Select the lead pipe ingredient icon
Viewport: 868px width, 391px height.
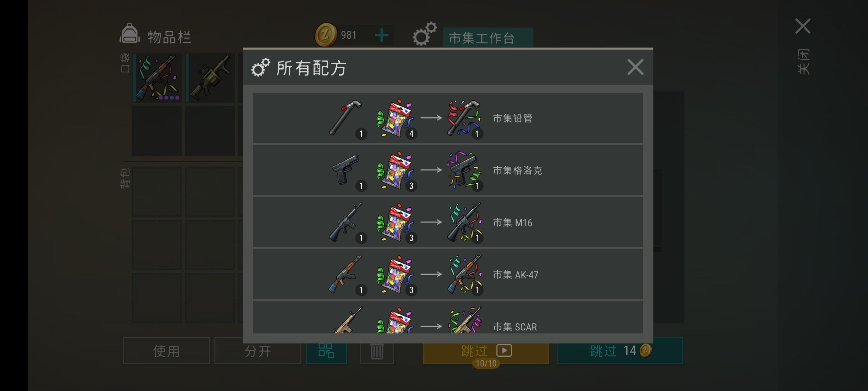(x=345, y=117)
